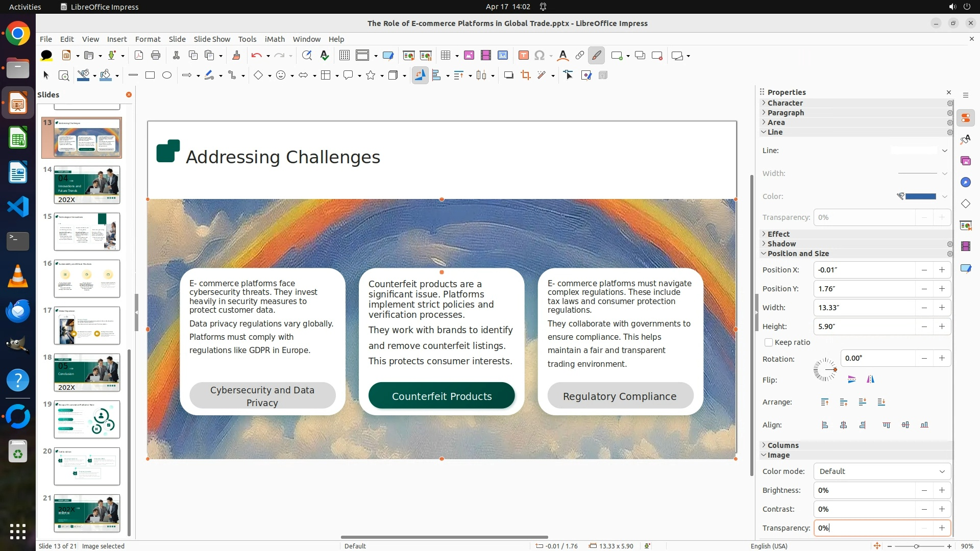
Task: Click the Crop Image tool icon
Action: tap(525, 76)
